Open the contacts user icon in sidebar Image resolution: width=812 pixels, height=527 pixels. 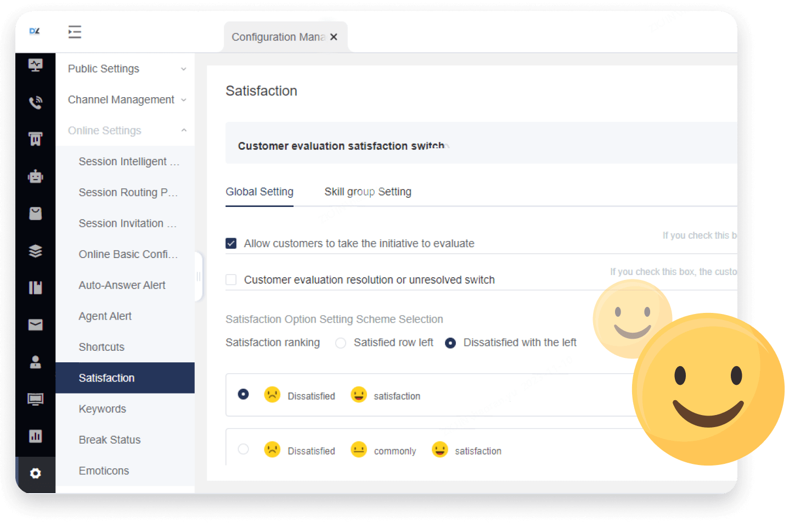tap(36, 362)
